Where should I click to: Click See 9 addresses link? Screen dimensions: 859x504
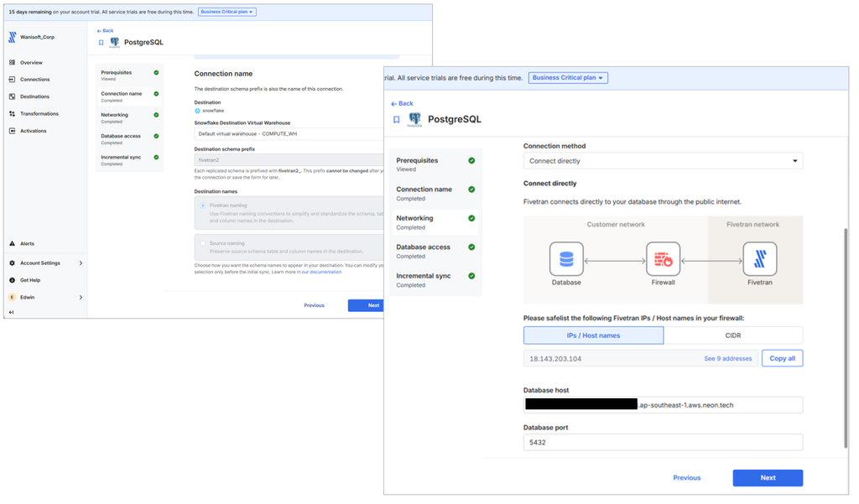pyautogui.click(x=727, y=358)
